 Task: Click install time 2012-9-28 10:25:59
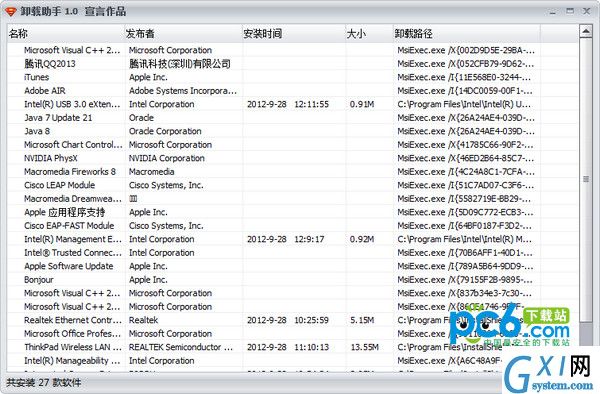[288, 320]
